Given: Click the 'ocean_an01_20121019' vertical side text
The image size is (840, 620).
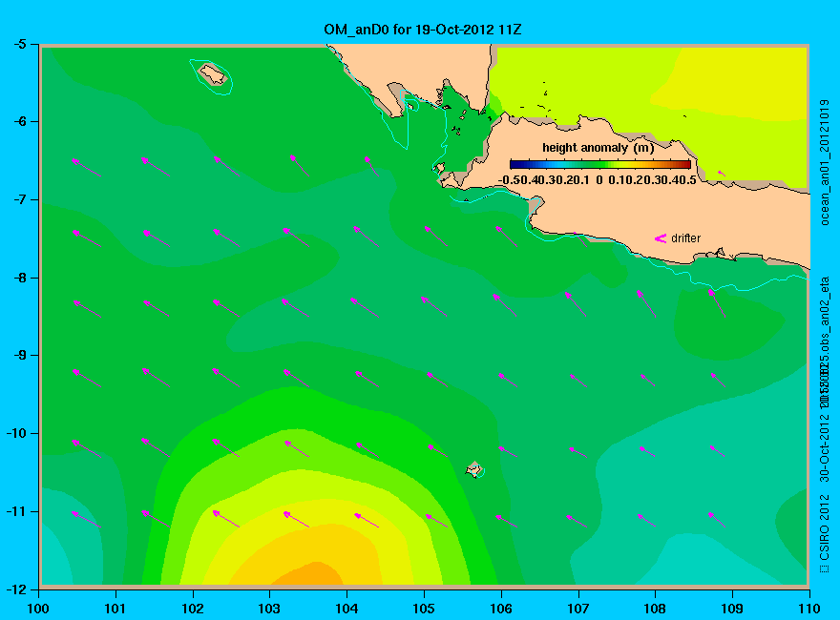Looking at the screenshot, I should (x=825, y=162).
